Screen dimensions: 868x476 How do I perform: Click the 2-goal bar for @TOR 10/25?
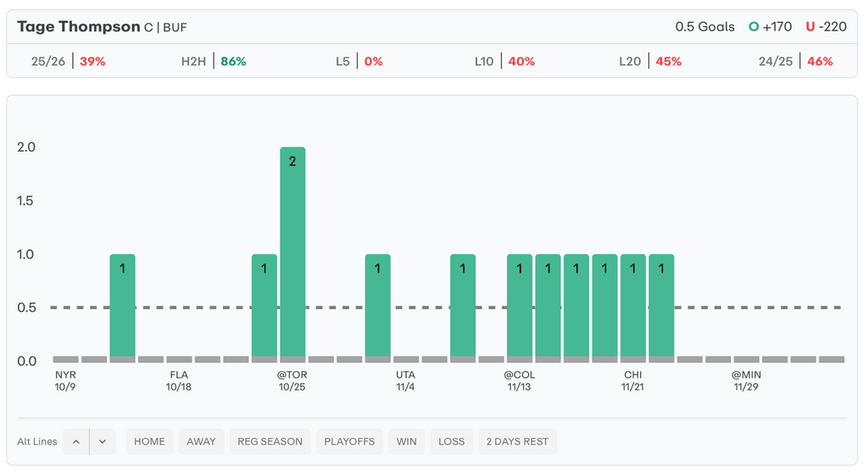pos(292,254)
